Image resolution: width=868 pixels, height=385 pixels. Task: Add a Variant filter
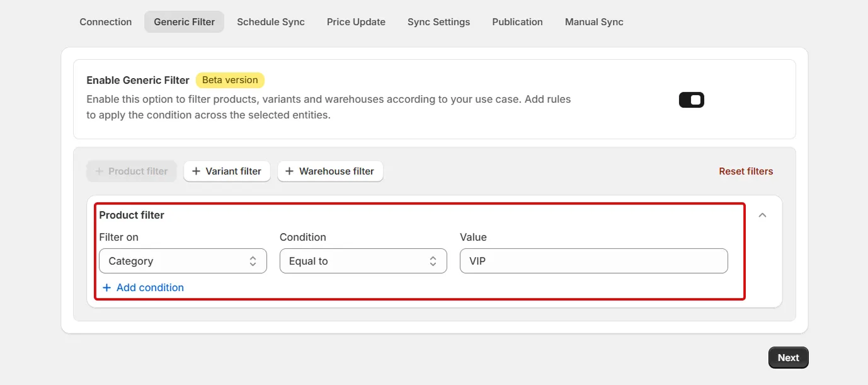(x=227, y=171)
